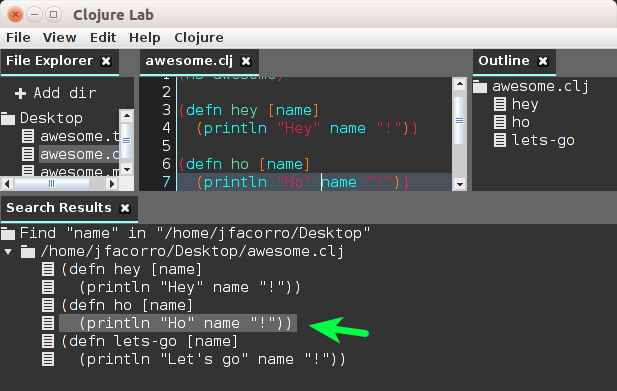Click the icon beside hey in Outline
This screenshot has height=391, width=617.
[500, 104]
